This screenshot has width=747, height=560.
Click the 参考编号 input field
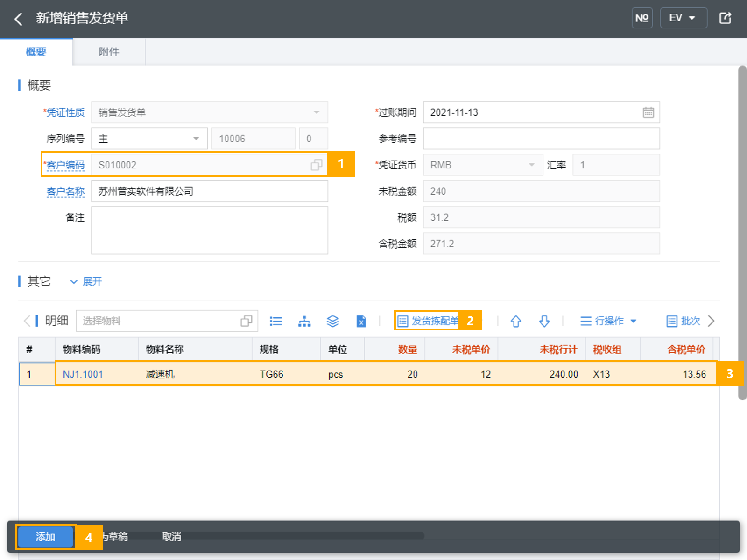(x=541, y=139)
